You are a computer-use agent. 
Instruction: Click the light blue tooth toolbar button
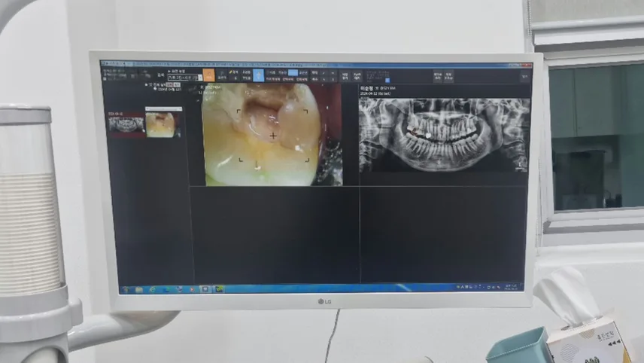click(258, 75)
